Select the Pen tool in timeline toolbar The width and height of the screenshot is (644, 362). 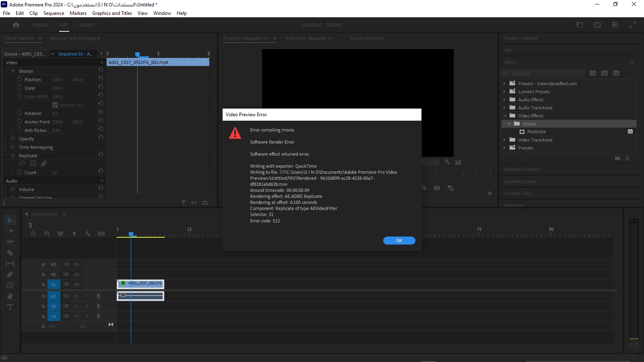point(10,274)
